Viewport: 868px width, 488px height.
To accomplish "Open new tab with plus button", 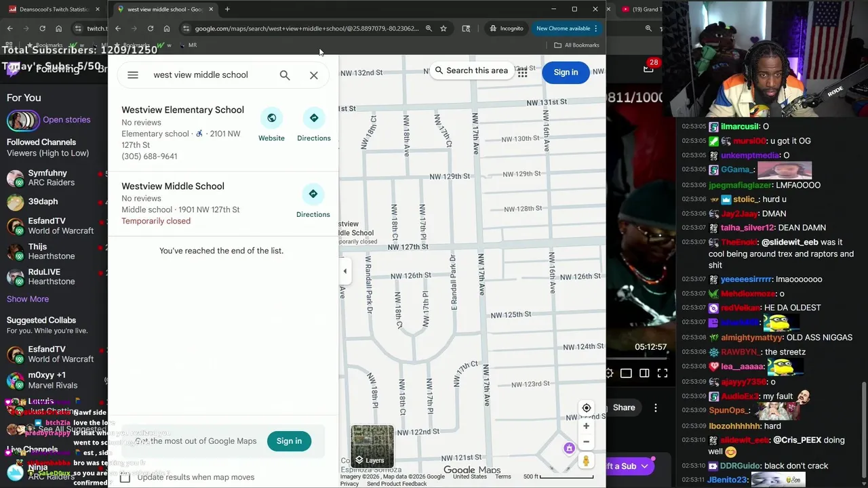I will 227,9.
